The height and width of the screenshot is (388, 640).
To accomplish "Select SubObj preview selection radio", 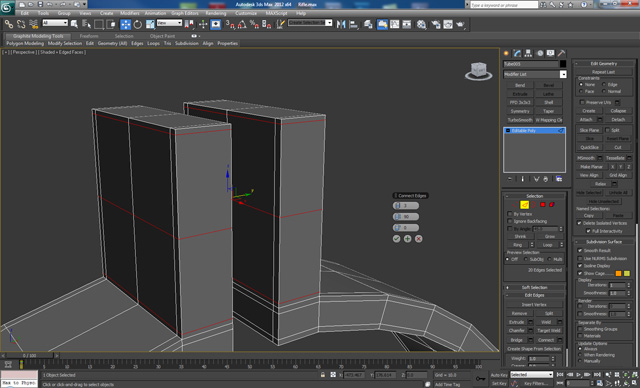I will [x=525, y=259].
